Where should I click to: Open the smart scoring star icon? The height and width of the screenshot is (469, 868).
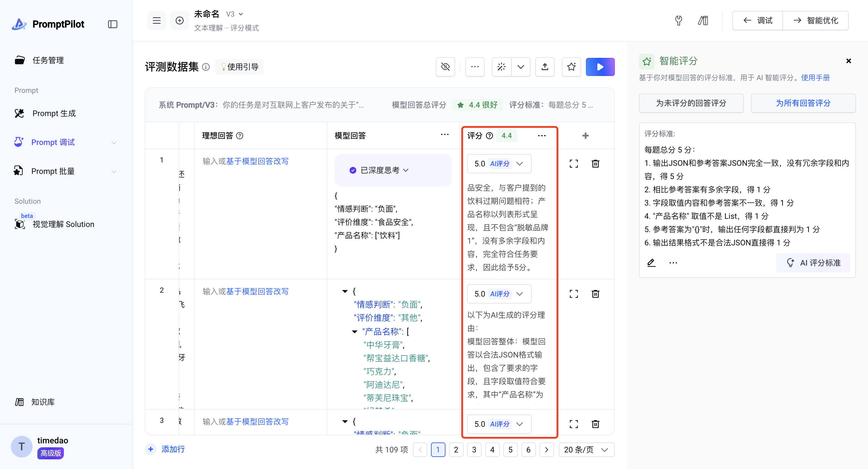(x=571, y=67)
